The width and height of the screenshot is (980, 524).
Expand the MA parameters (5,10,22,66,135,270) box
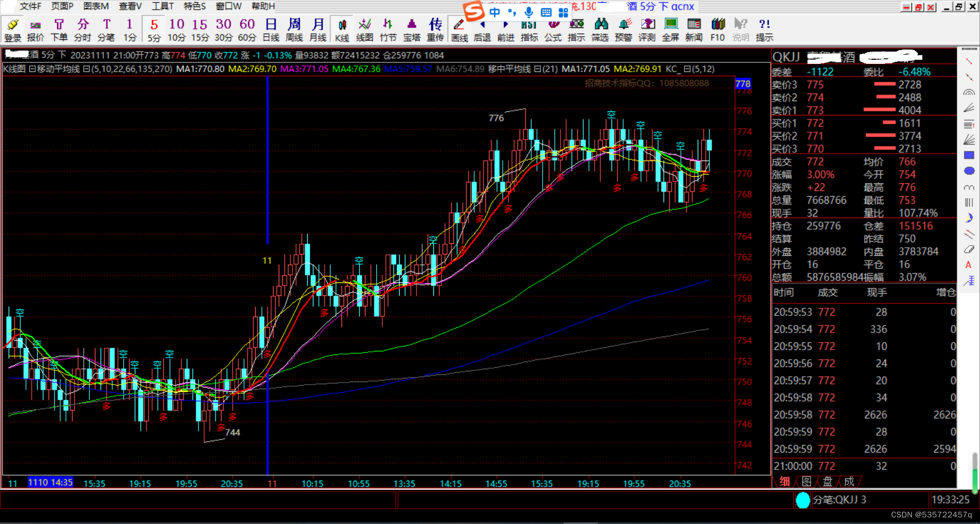(86, 69)
